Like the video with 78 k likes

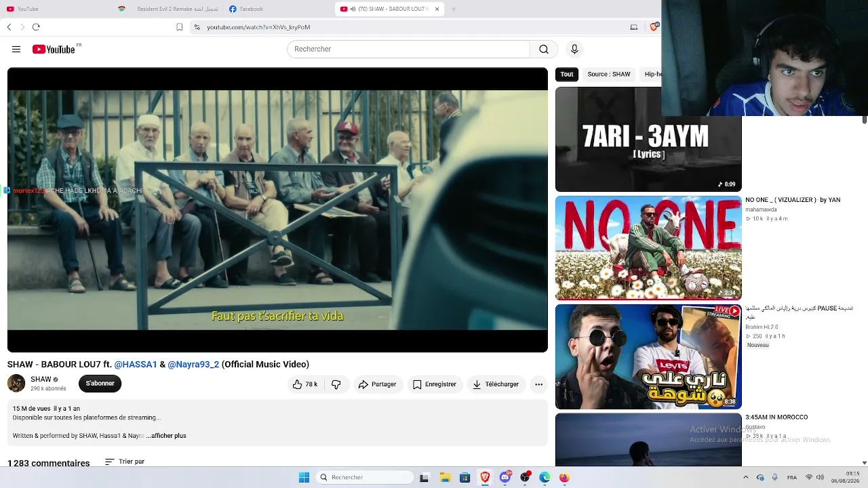click(x=304, y=384)
